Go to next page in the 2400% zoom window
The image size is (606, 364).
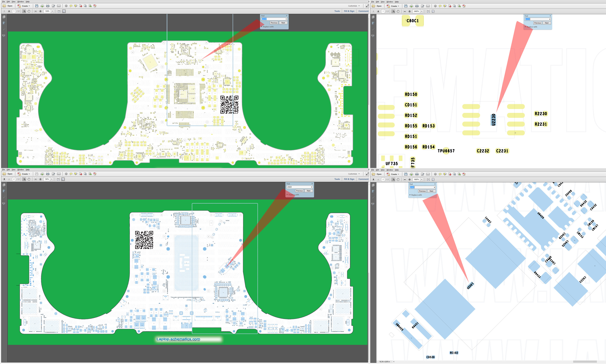(x=378, y=11)
